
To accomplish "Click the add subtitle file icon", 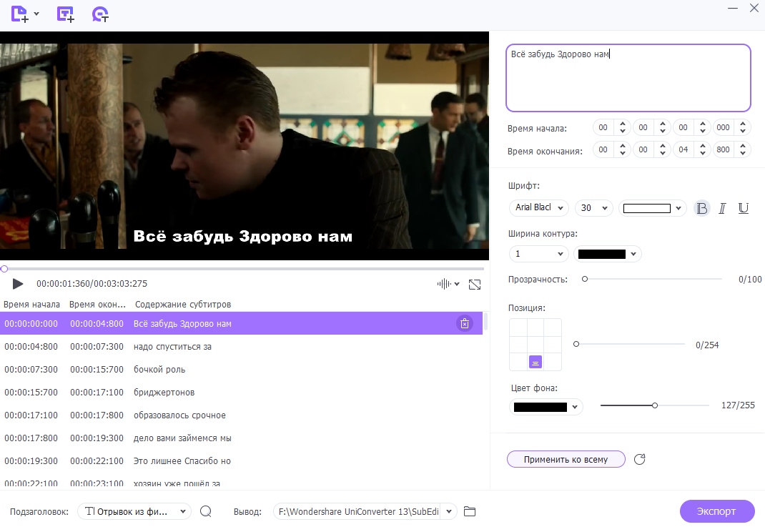I will [19, 14].
